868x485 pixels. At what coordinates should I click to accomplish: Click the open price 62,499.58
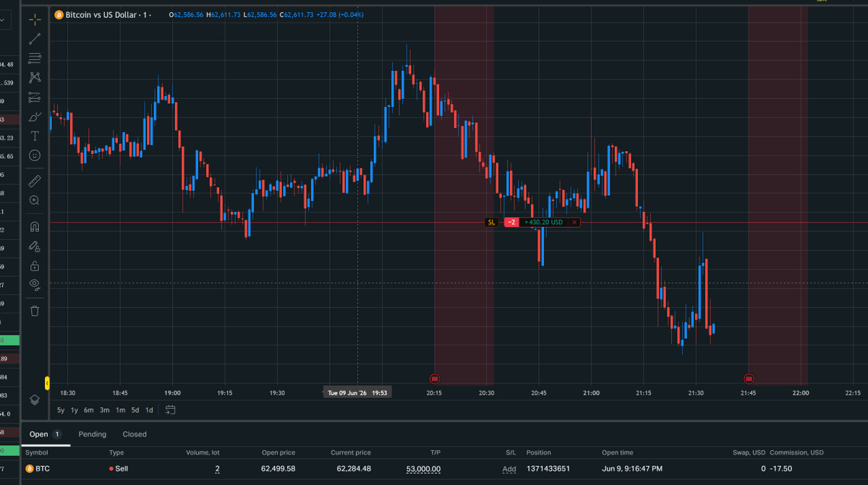coord(277,469)
